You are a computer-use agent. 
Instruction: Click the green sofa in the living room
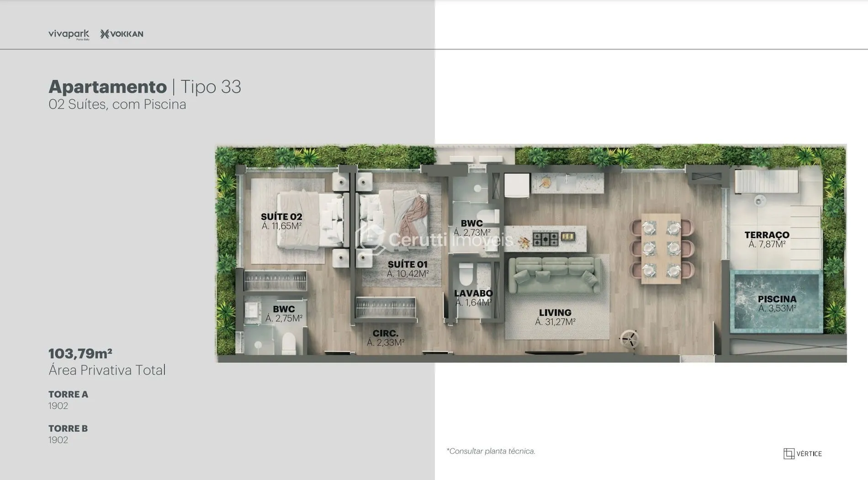click(555, 274)
